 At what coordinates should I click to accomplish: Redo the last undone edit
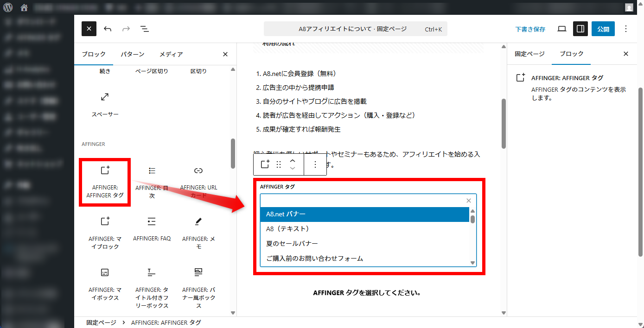[x=126, y=29]
